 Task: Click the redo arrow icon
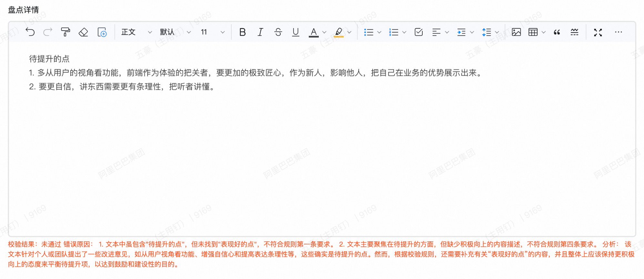point(48,32)
